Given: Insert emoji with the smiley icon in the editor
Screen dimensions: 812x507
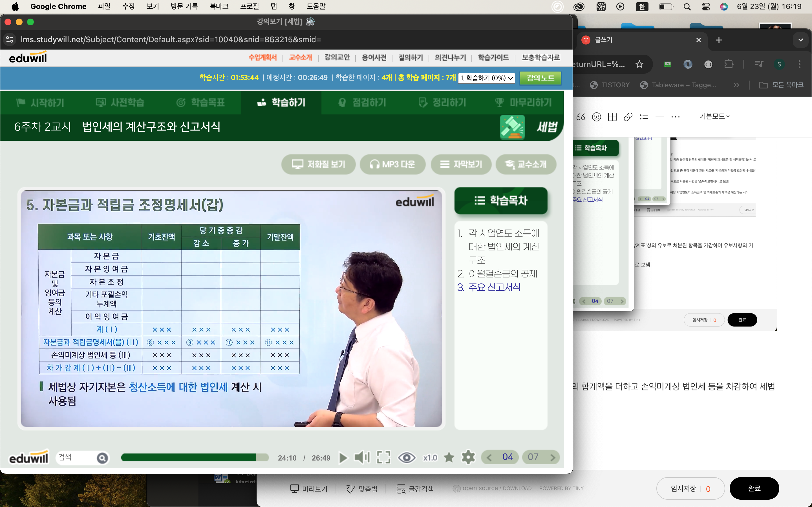Looking at the screenshot, I should 596,117.
